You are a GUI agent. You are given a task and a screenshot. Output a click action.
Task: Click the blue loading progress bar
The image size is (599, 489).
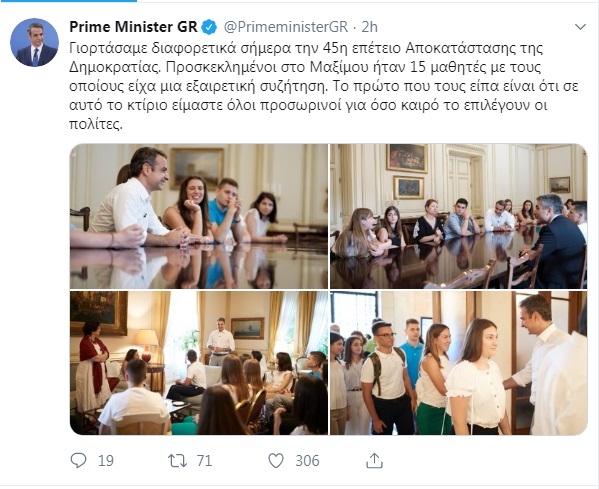pyautogui.click(x=68, y=1)
